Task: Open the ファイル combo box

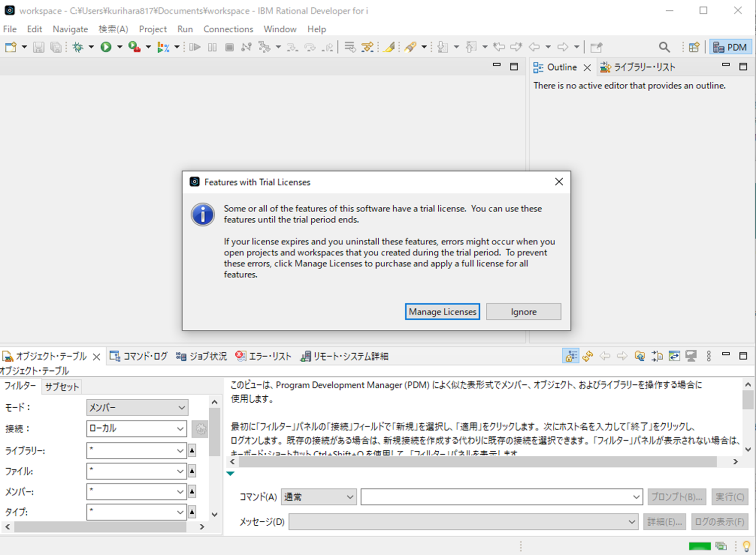Action: click(x=136, y=471)
